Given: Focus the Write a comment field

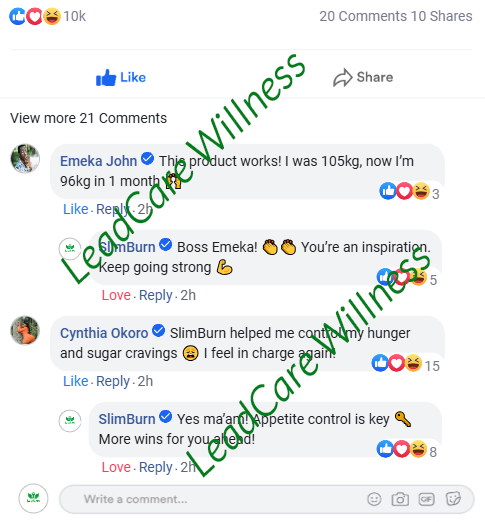Looking at the screenshot, I should (267, 499).
